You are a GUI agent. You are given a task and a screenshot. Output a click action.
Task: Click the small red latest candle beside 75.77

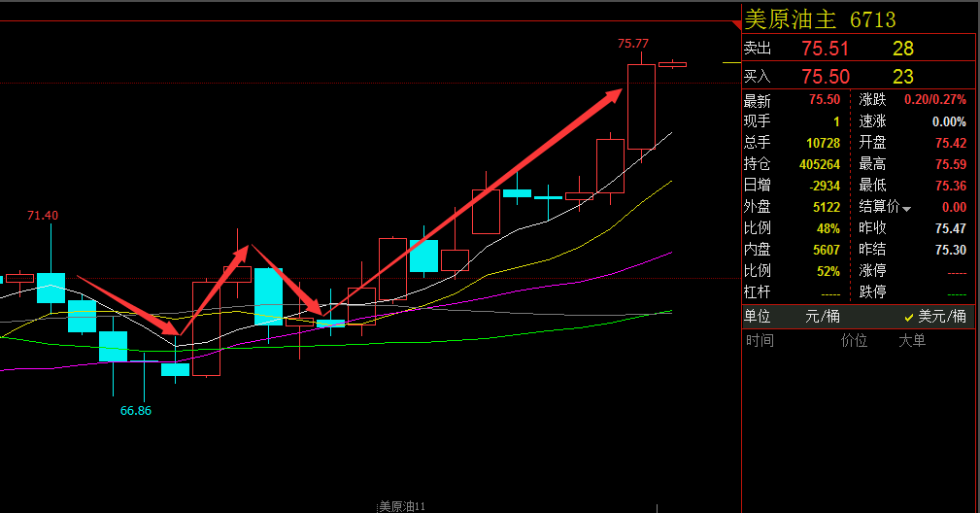[x=672, y=64]
